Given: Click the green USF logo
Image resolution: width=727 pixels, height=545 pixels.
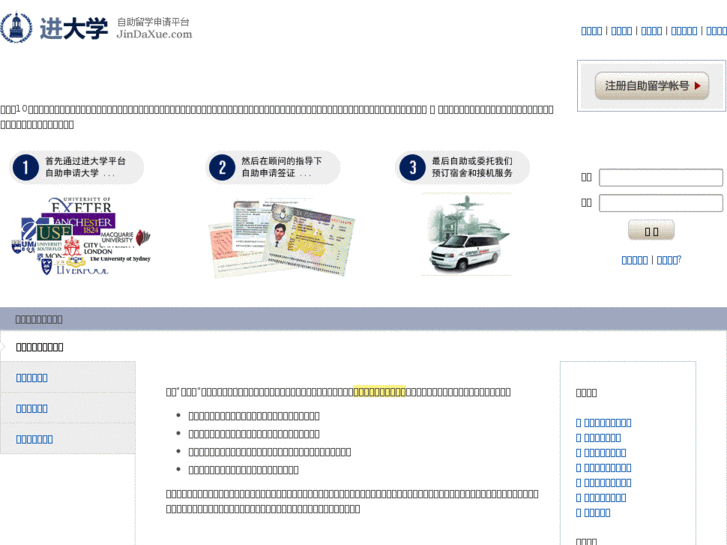Looking at the screenshot, I should tap(54, 233).
